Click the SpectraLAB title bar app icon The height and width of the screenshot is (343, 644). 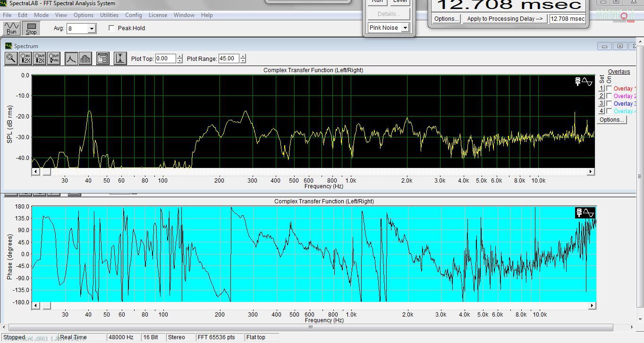4,3
